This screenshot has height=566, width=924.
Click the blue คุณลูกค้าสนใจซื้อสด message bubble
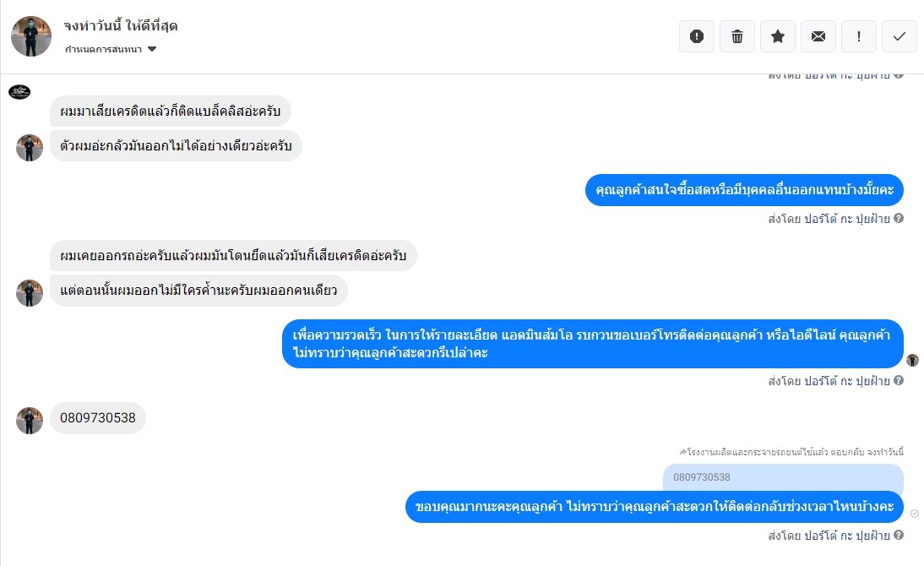[x=744, y=189]
